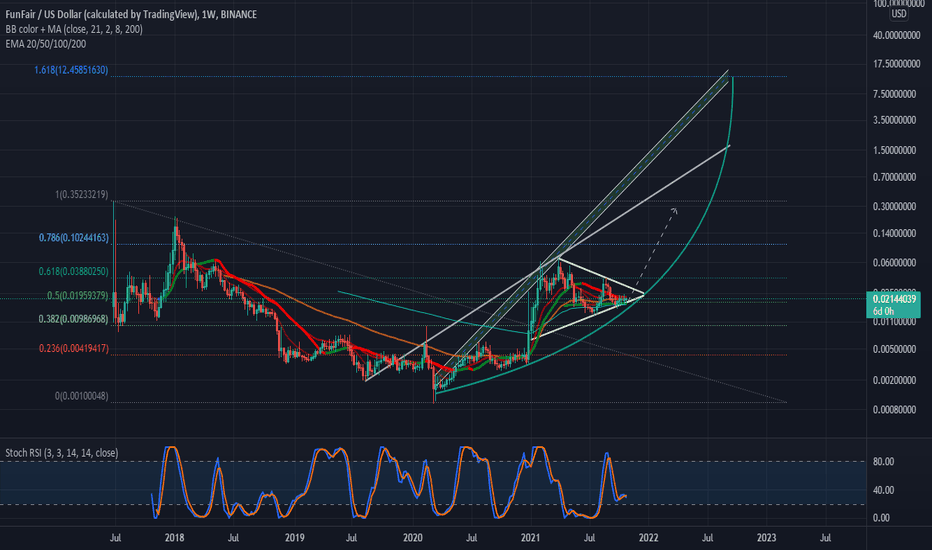Click the USD currency label on price axis
The image size is (932, 550).
point(898,14)
